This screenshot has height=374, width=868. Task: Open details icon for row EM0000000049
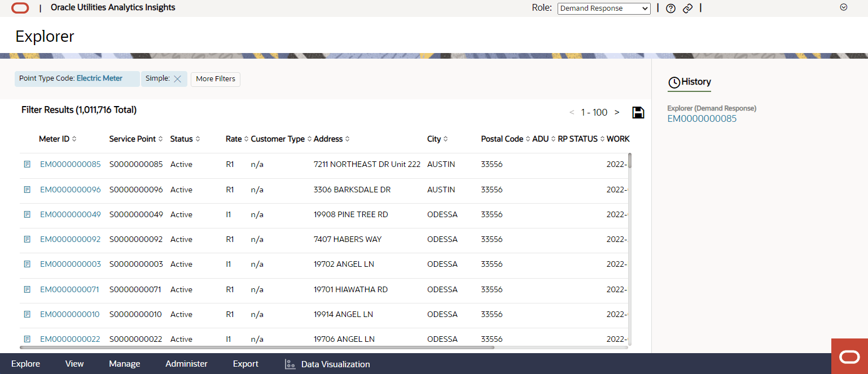tap(27, 214)
